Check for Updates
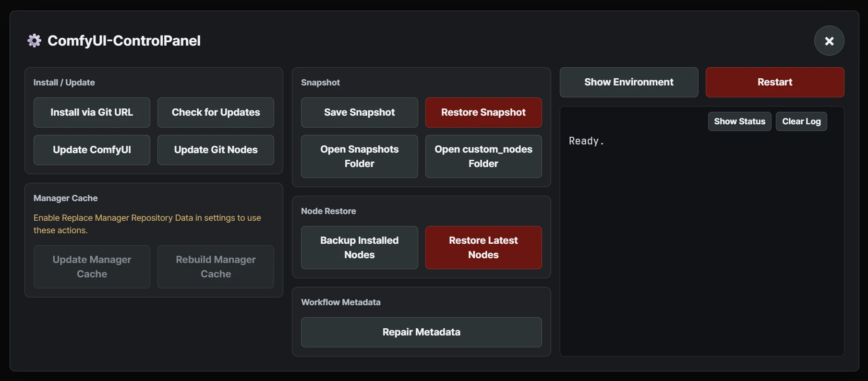Viewport: 868px width, 381px height. tap(216, 112)
